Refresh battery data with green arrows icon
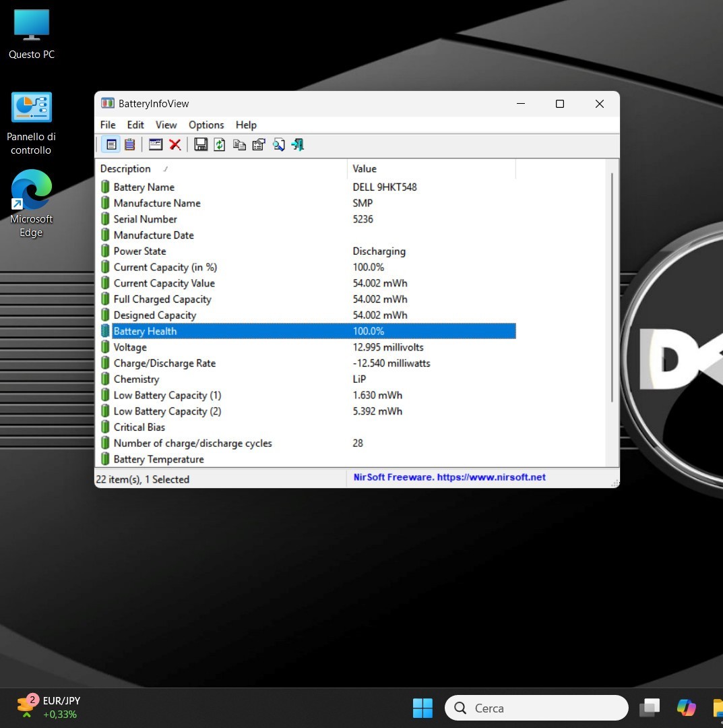723x728 pixels. [x=220, y=145]
